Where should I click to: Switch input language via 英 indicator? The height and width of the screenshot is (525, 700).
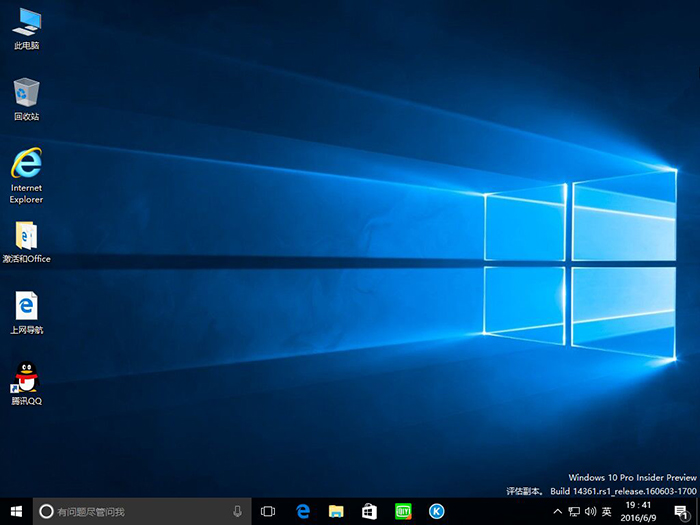[607, 511]
